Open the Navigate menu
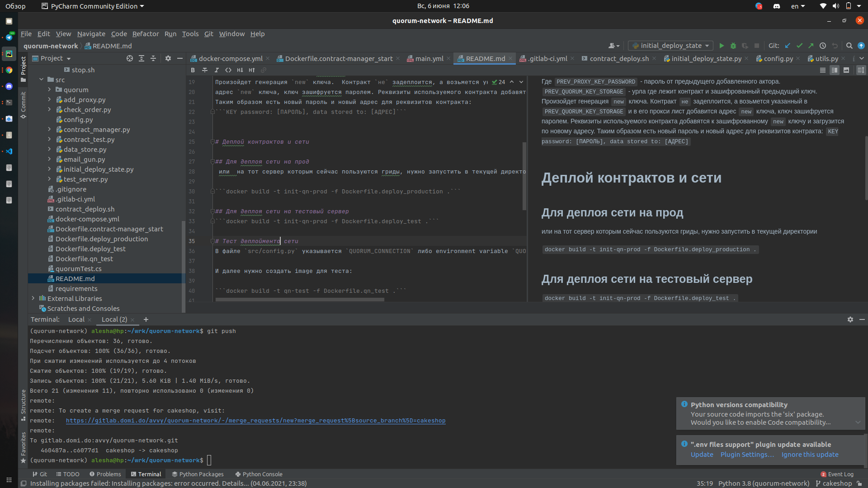 (x=91, y=34)
